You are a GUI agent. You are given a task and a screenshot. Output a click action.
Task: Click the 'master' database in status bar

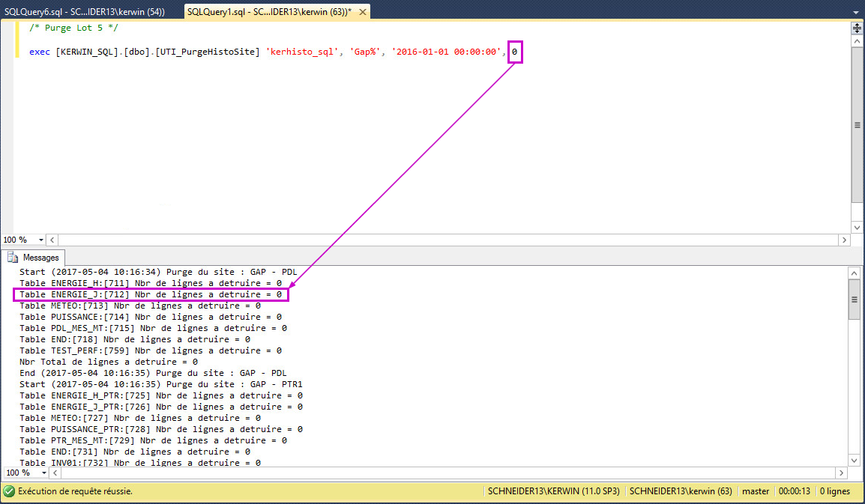pos(756,491)
